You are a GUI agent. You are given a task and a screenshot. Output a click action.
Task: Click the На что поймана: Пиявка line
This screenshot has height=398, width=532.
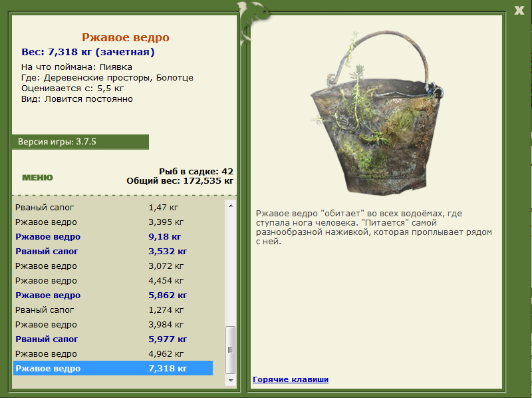click(x=76, y=67)
